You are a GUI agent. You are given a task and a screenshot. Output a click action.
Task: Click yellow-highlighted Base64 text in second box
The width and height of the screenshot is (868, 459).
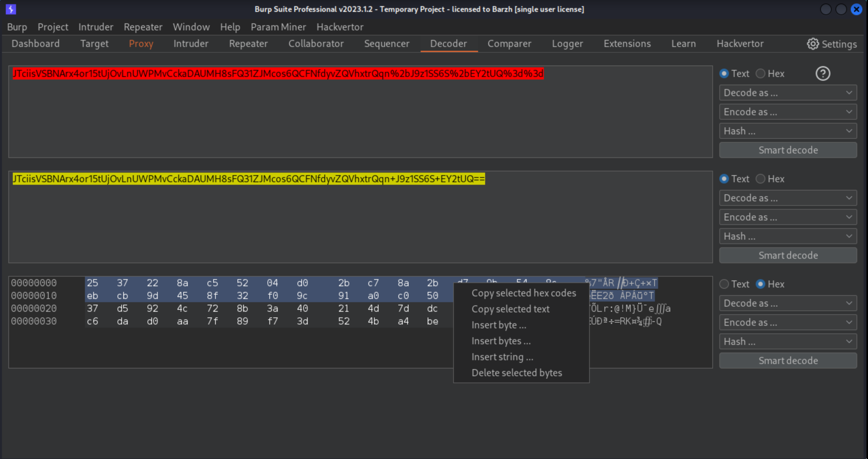click(x=249, y=179)
